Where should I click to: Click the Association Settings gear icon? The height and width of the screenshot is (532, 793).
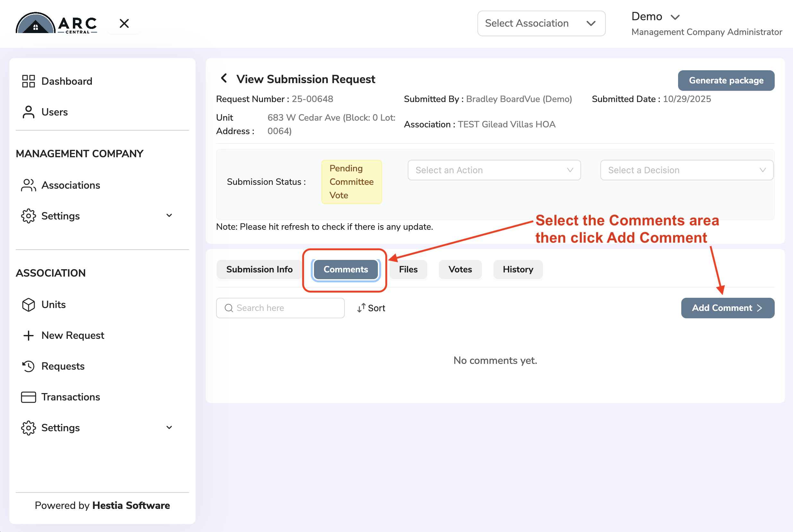29,428
